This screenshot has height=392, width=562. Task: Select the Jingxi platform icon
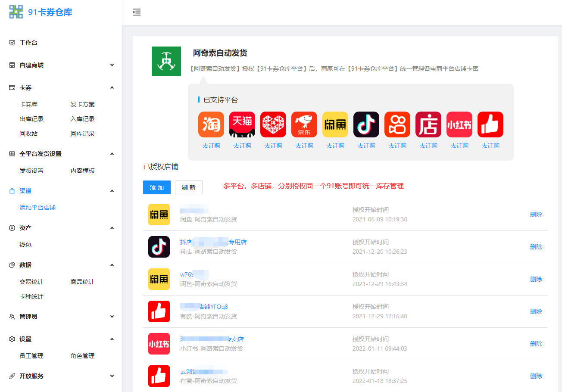click(x=304, y=124)
